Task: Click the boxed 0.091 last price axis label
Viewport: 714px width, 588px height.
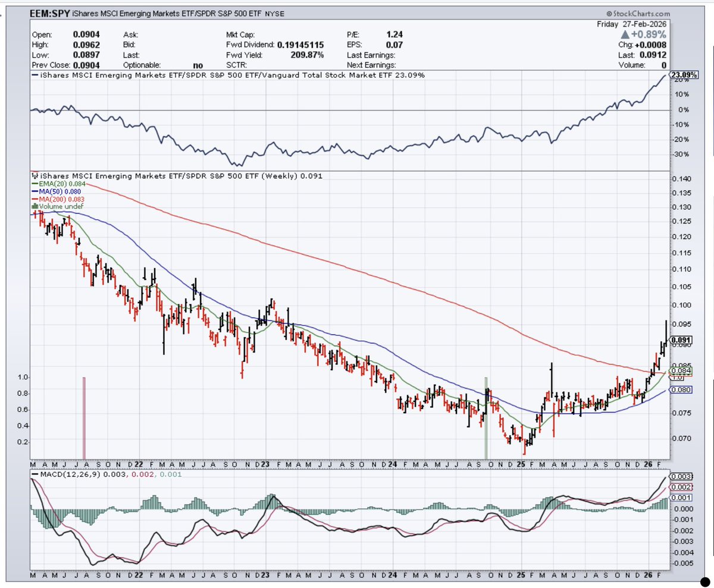Action: (682, 340)
